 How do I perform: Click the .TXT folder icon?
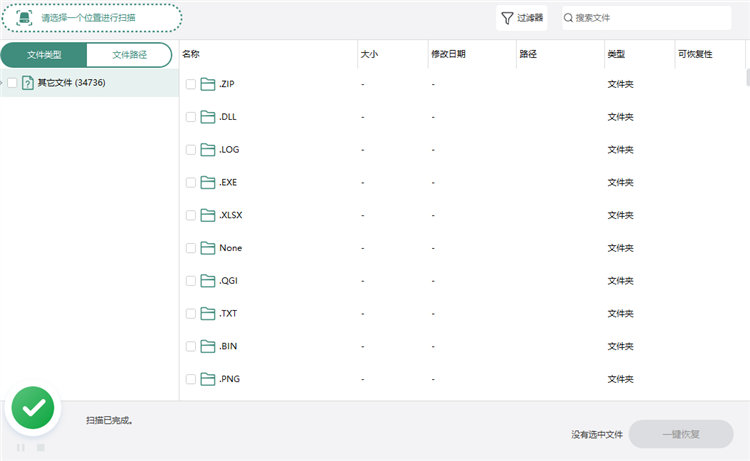(208, 313)
